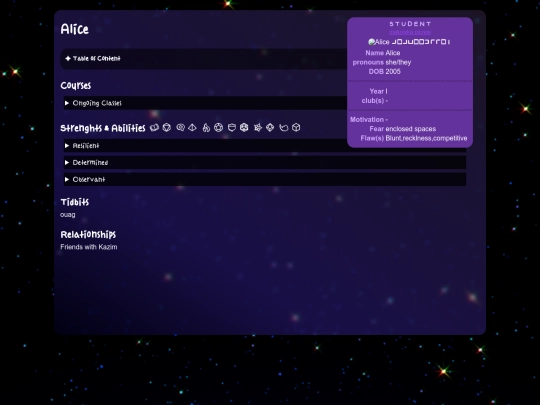Expand the Determined ability row

(x=265, y=163)
